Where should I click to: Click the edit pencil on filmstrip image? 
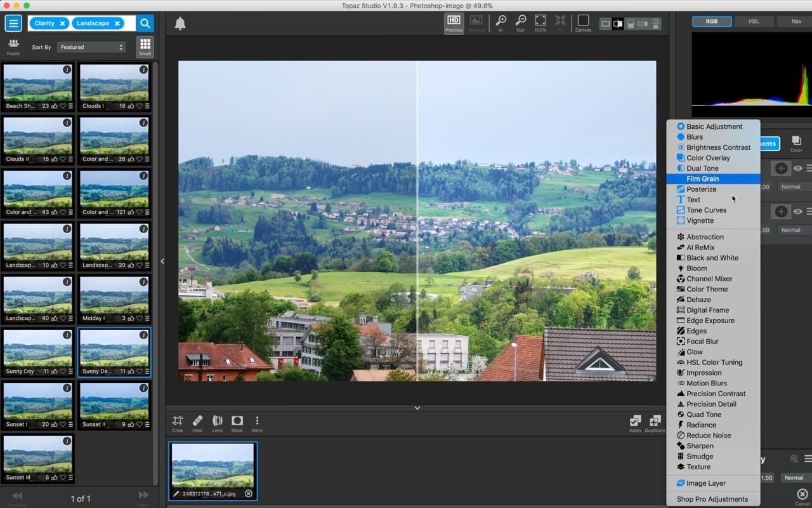(176, 493)
